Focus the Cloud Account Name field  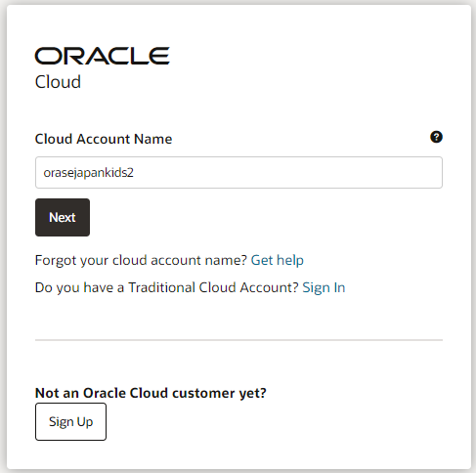point(238,172)
